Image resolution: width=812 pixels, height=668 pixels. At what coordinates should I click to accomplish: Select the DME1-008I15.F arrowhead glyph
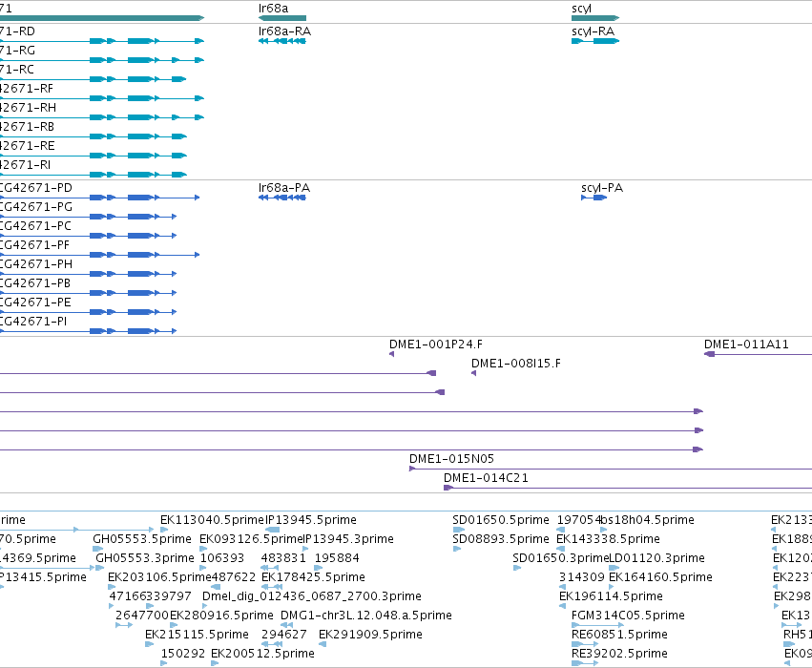[x=474, y=373]
